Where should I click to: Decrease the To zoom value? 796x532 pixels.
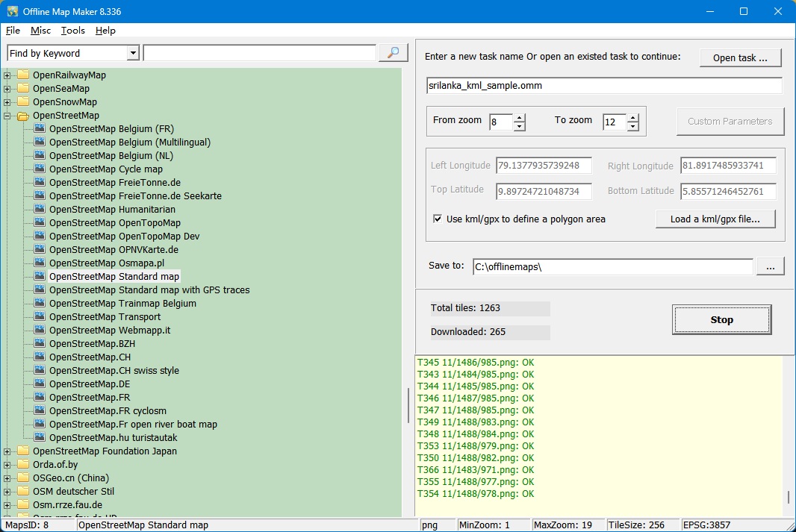click(x=632, y=126)
